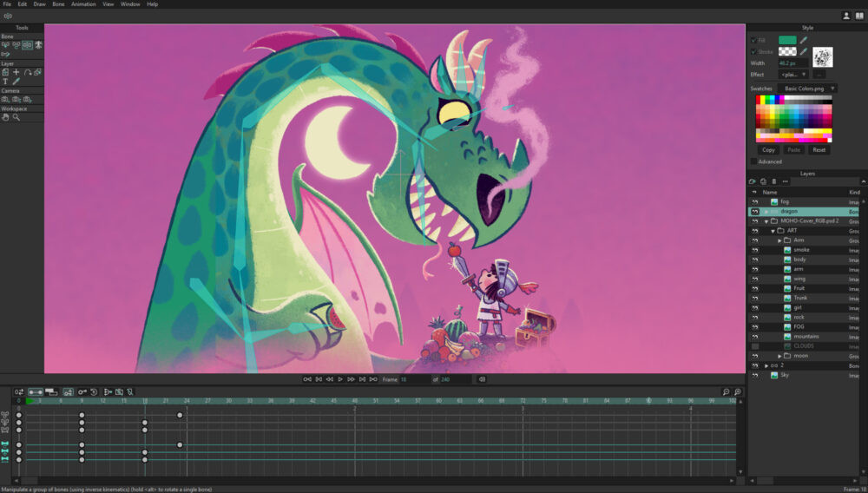This screenshot has height=493, width=868.
Task: Click the Track Camera tool
Action: [5, 99]
